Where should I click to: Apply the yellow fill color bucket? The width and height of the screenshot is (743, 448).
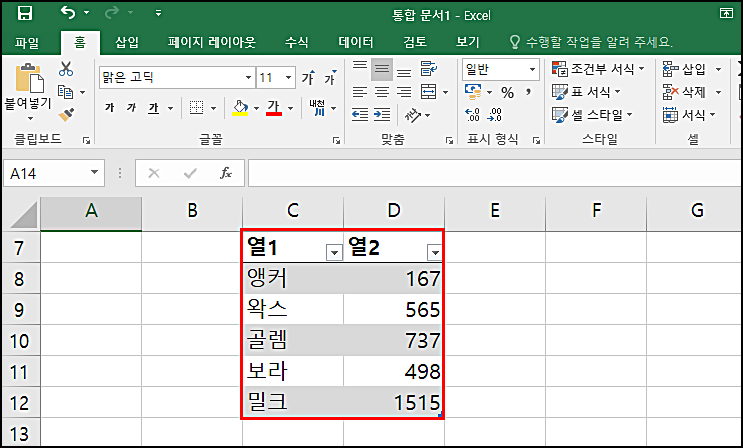pos(241,108)
